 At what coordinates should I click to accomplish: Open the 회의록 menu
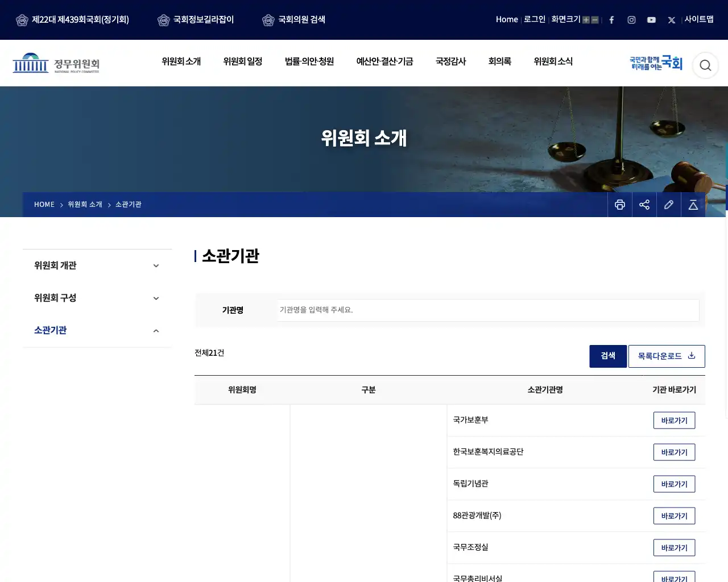(500, 61)
